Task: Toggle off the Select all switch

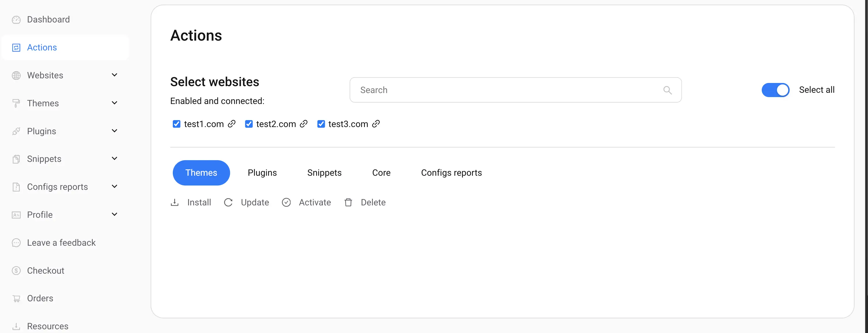Action: pos(776,90)
